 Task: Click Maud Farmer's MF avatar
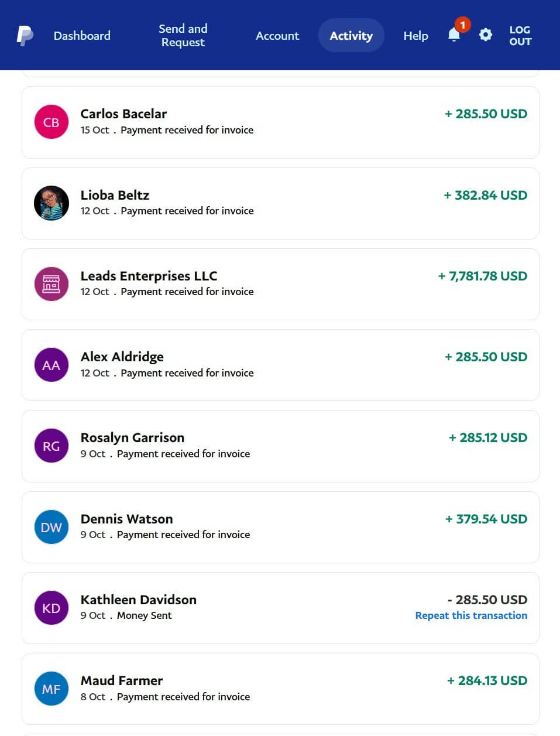coord(51,689)
